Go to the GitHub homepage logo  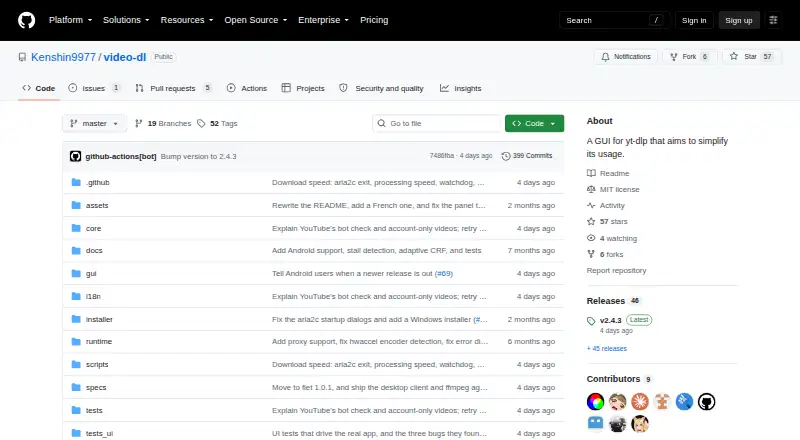point(27,20)
